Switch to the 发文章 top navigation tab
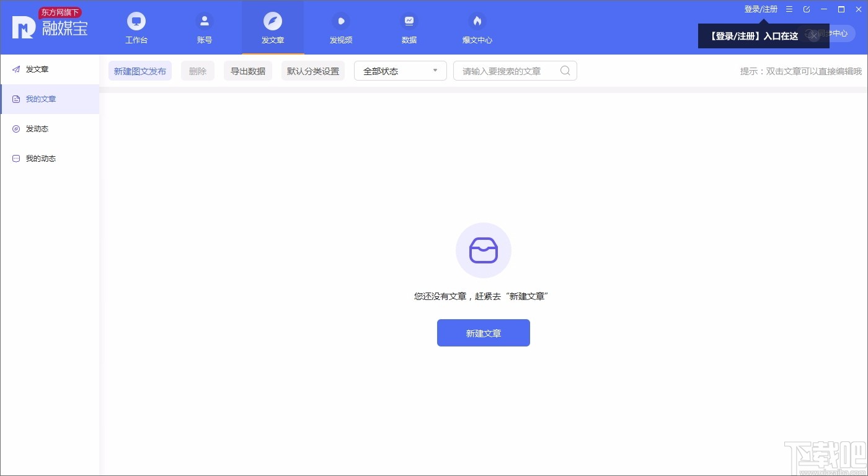The width and height of the screenshot is (868, 476). pyautogui.click(x=273, y=28)
